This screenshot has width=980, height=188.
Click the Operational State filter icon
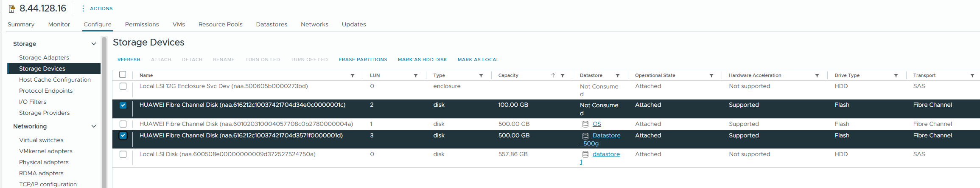pyautogui.click(x=711, y=76)
